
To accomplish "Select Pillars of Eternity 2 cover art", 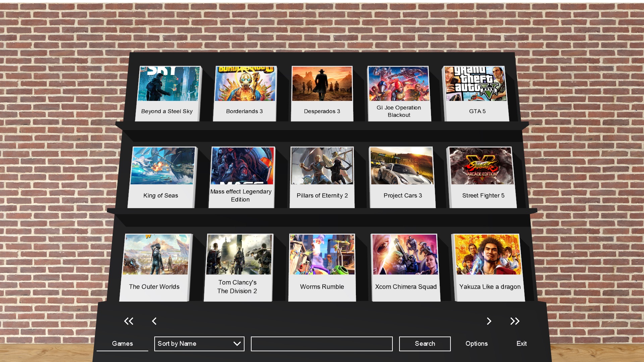I will pyautogui.click(x=322, y=166).
